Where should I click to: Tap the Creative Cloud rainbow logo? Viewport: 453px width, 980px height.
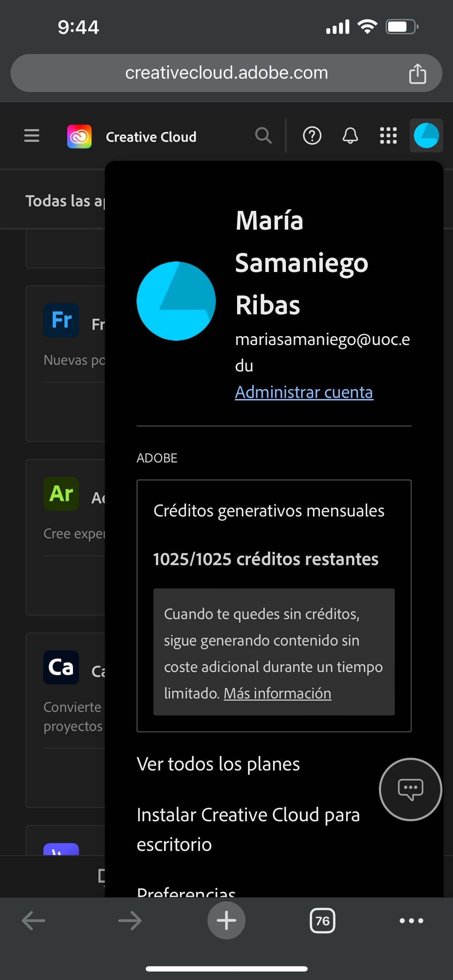(x=79, y=136)
